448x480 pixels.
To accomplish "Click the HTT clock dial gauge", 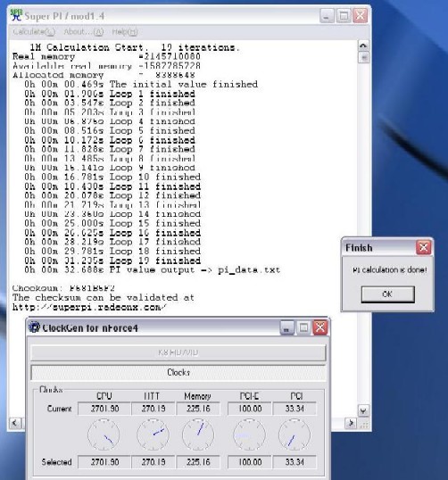I will coord(153,435).
